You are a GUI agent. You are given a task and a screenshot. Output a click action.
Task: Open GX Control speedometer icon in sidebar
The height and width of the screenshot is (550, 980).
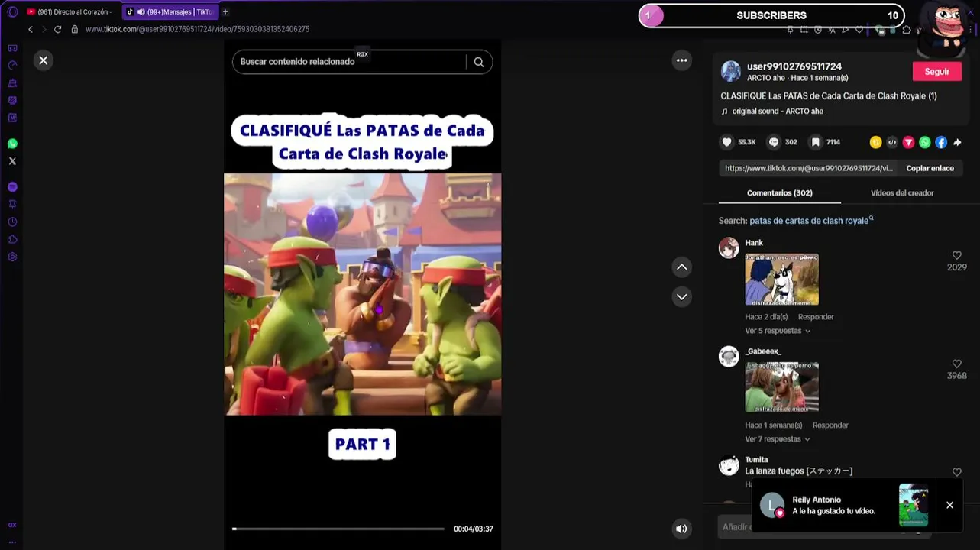tap(12, 66)
